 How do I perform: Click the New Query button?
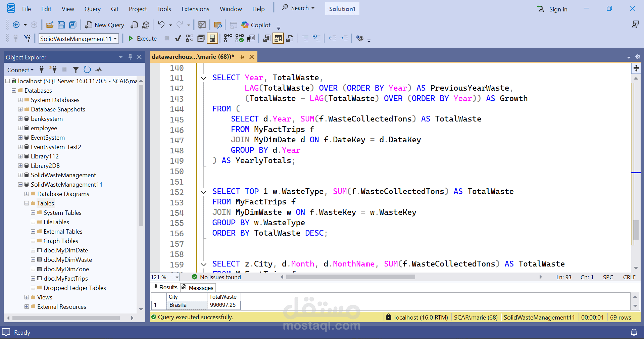104,25
